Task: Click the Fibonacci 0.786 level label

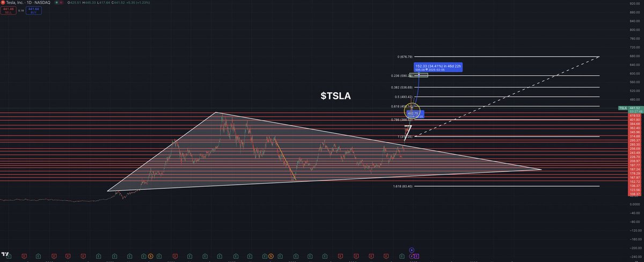Action: (402, 119)
